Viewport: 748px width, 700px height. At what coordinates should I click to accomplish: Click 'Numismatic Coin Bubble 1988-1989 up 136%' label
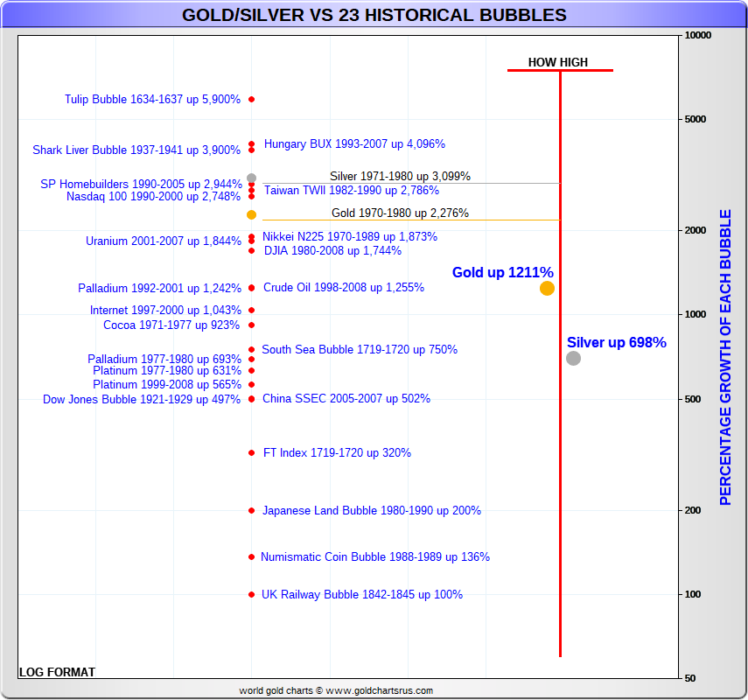click(375, 556)
